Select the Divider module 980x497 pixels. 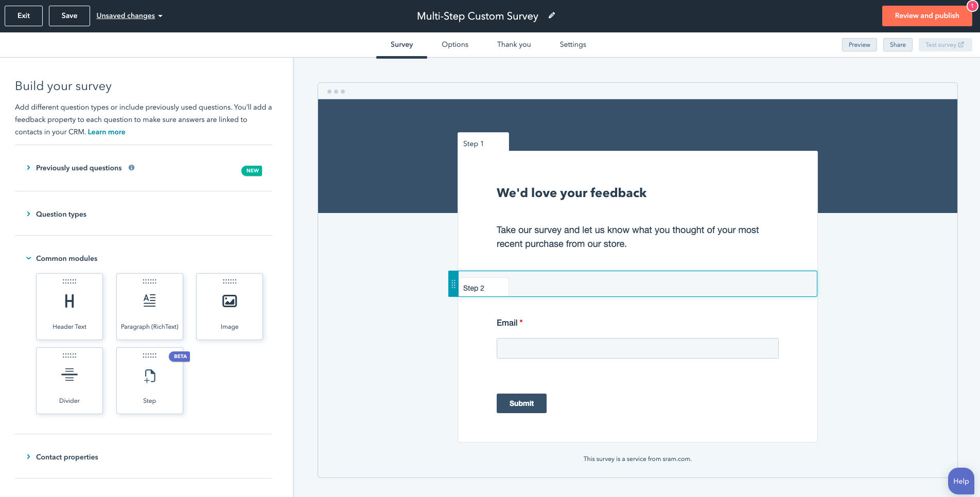[x=69, y=380]
